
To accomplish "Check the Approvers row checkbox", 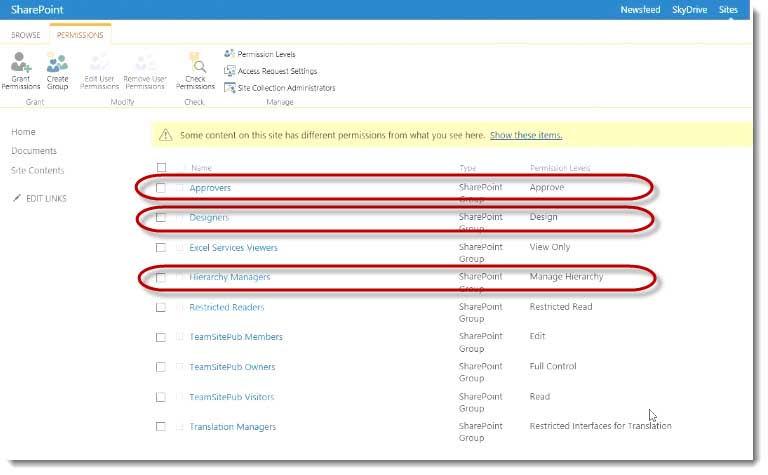I will pos(161,188).
